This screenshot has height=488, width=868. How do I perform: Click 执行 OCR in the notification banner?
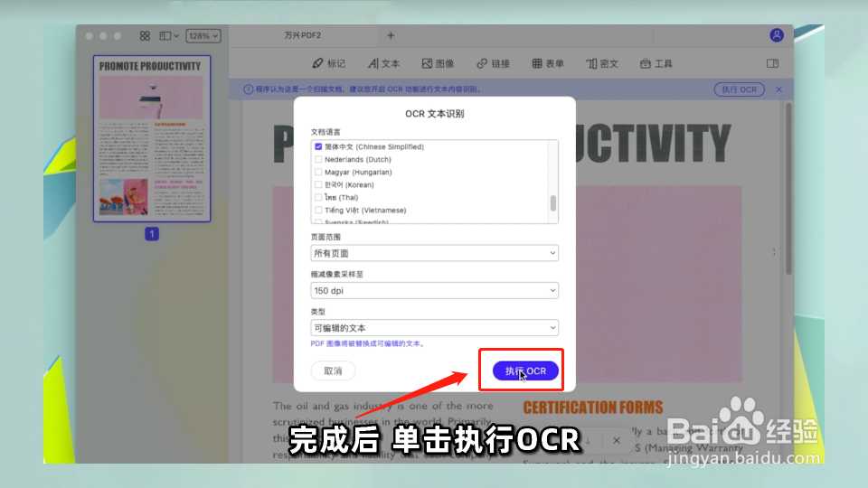click(x=739, y=89)
